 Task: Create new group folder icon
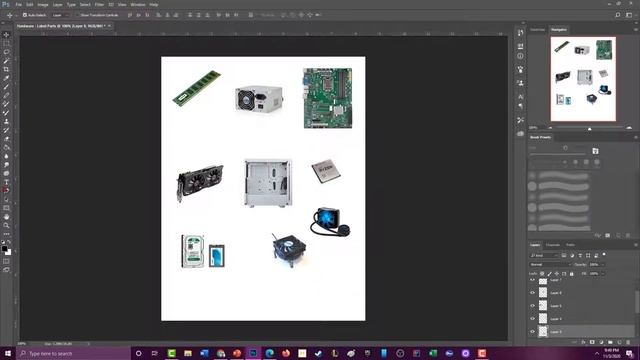pyautogui.click(x=610, y=342)
